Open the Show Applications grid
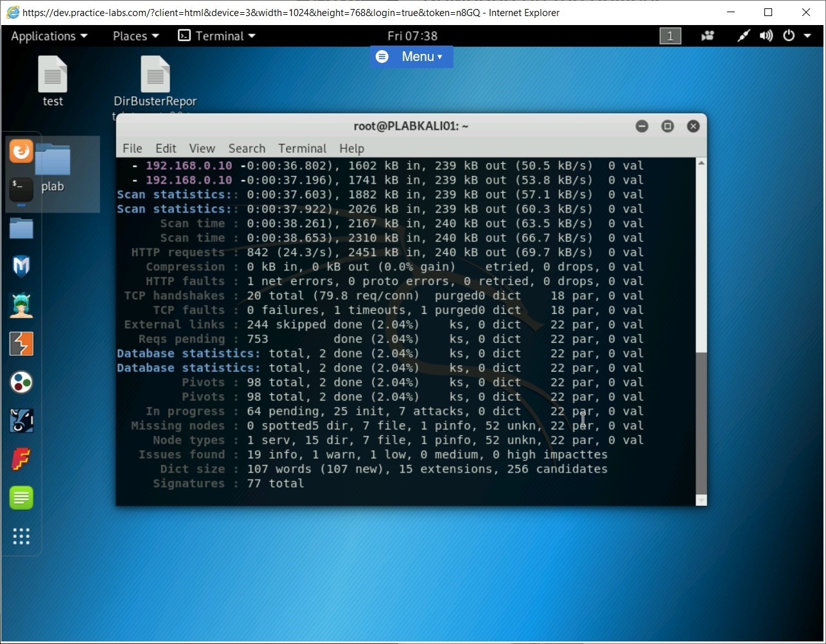826x644 pixels. [21, 537]
